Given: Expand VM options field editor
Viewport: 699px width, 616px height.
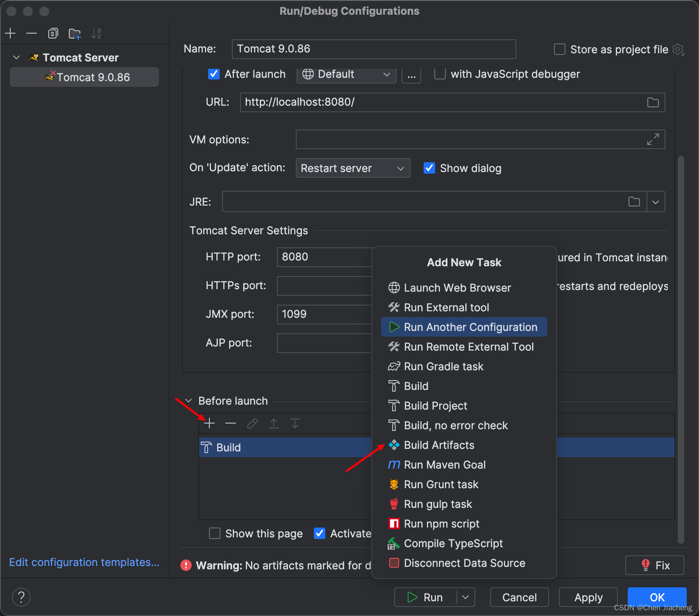Looking at the screenshot, I should [653, 139].
